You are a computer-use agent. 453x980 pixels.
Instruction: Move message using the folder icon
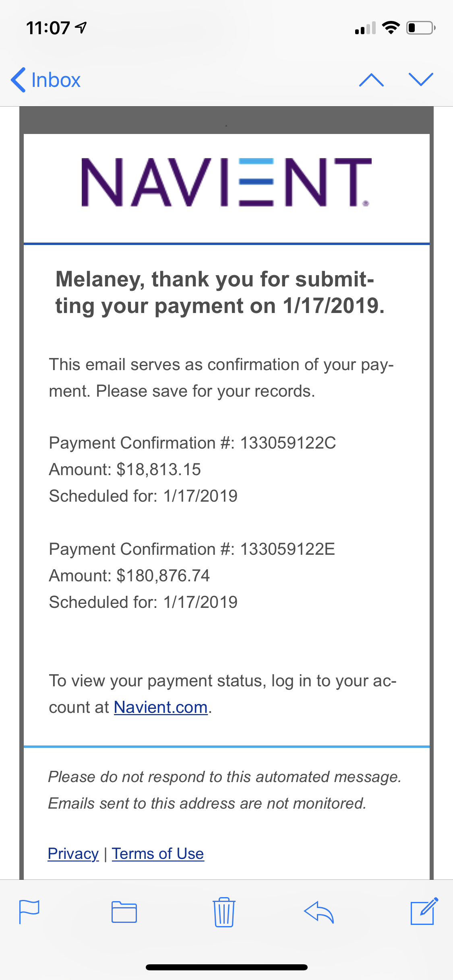click(x=124, y=912)
